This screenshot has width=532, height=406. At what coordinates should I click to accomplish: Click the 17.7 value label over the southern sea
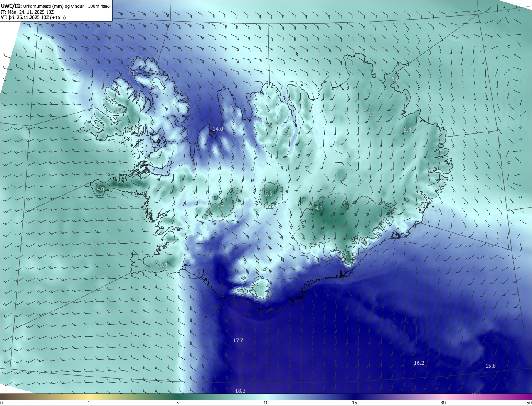[x=238, y=340]
